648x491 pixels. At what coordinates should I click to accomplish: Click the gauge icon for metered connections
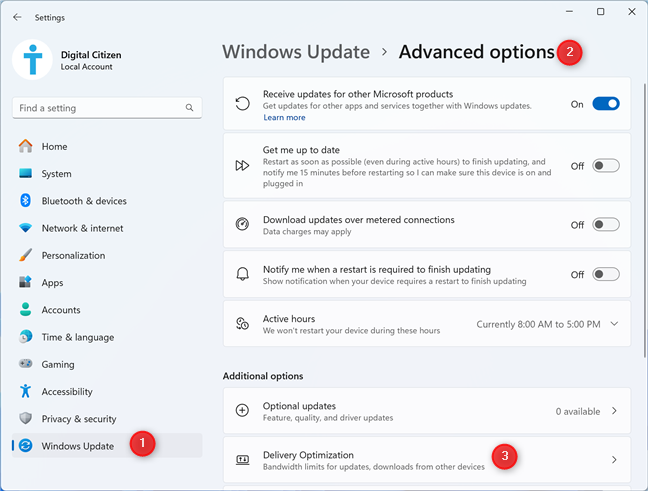click(242, 224)
